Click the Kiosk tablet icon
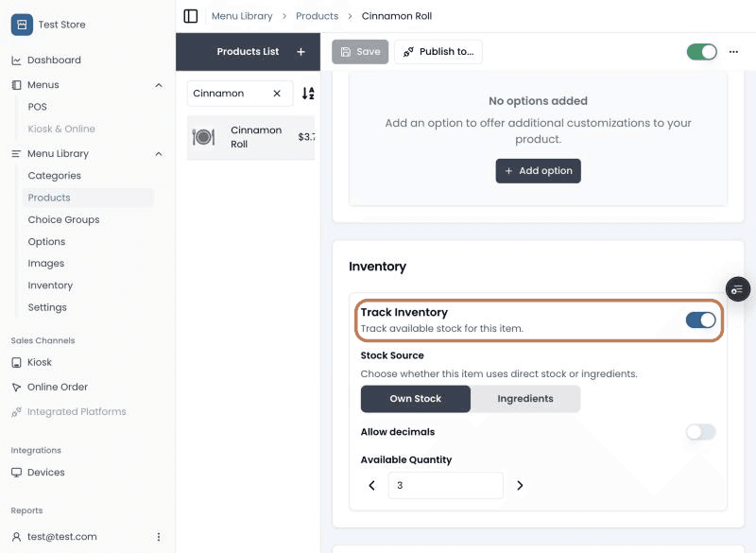 pyautogui.click(x=16, y=363)
